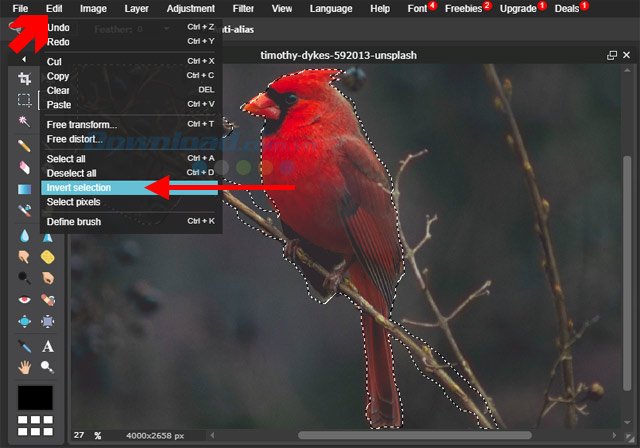Select the Dodge tool

(24, 278)
